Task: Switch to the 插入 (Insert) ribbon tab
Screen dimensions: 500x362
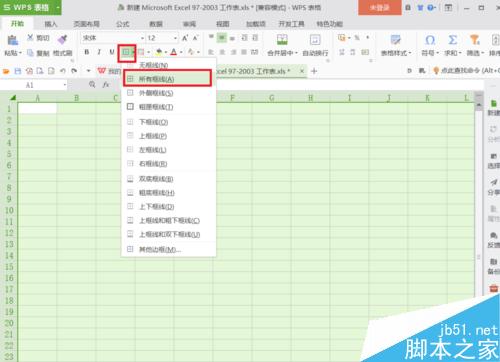Action: click(51, 24)
